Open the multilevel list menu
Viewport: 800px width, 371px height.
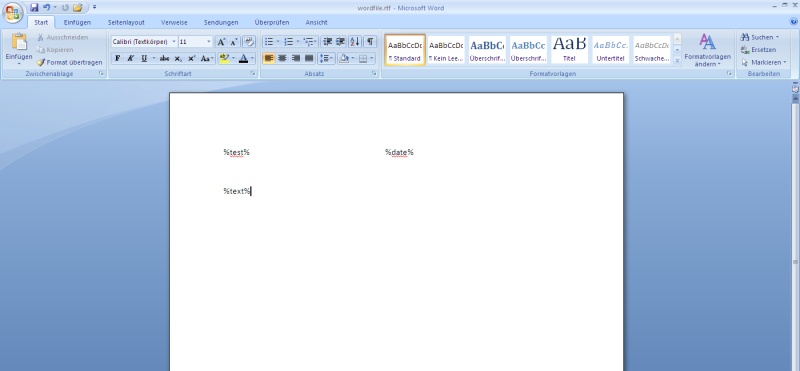[x=310, y=42]
